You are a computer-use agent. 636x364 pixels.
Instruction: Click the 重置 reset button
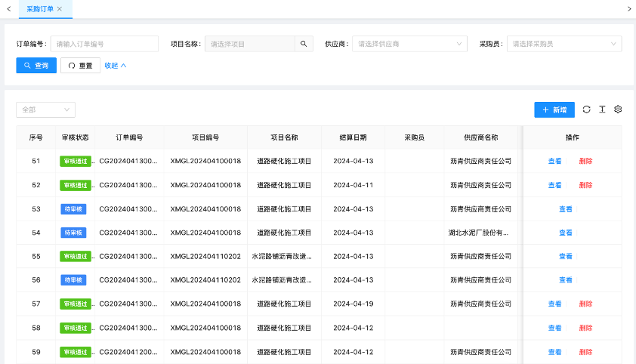tap(80, 66)
